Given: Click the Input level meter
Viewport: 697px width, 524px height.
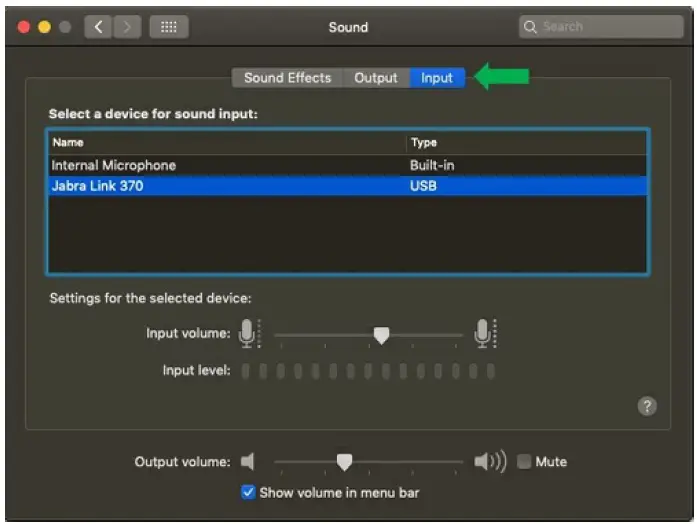Looking at the screenshot, I should (368, 371).
